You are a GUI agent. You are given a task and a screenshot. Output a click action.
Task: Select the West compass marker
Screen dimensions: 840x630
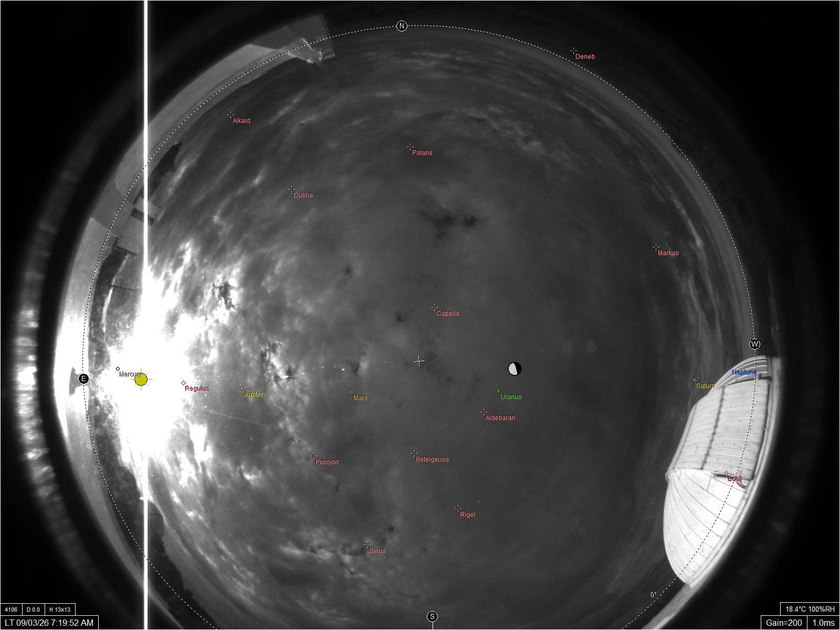click(x=754, y=344)
